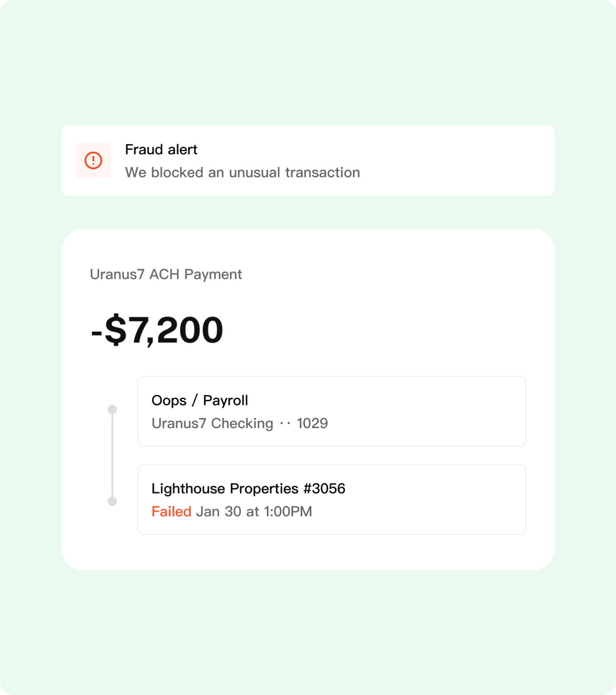Select the Uranus7 Checking account text
The image size is (616, 695).
(212, 424)
